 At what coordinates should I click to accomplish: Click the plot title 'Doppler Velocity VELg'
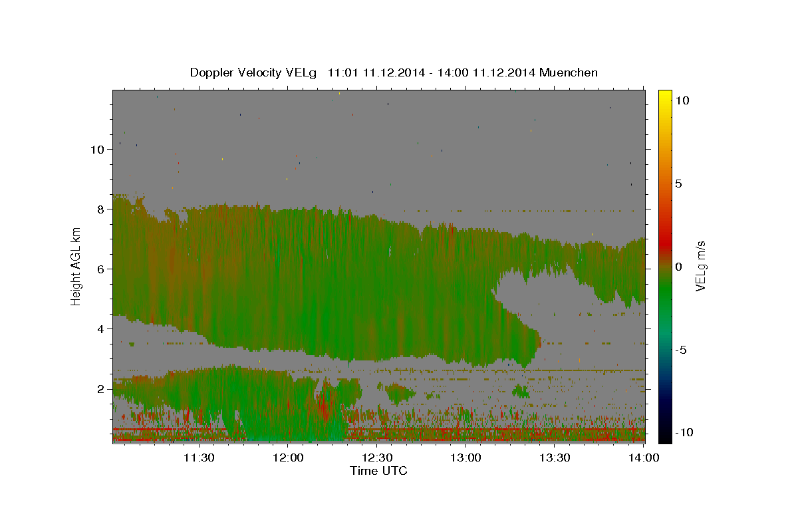coord(253,72)
